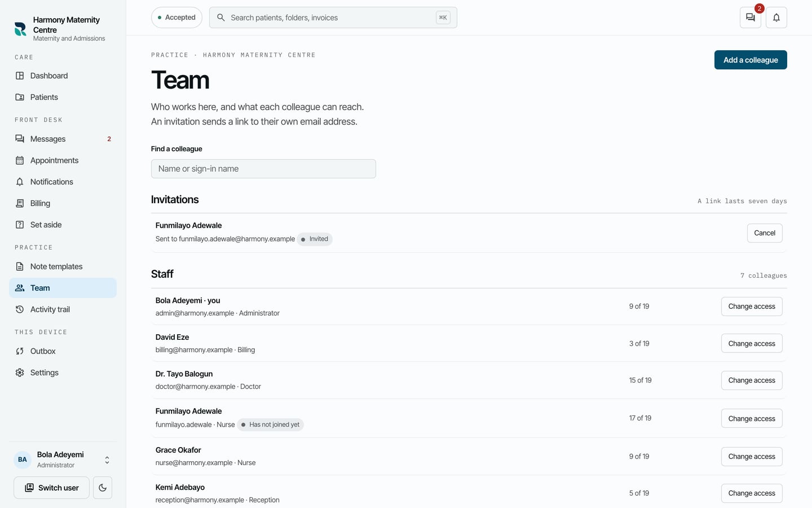Expand the Bola Adeyemi account switcher chevron

point(107,460)
